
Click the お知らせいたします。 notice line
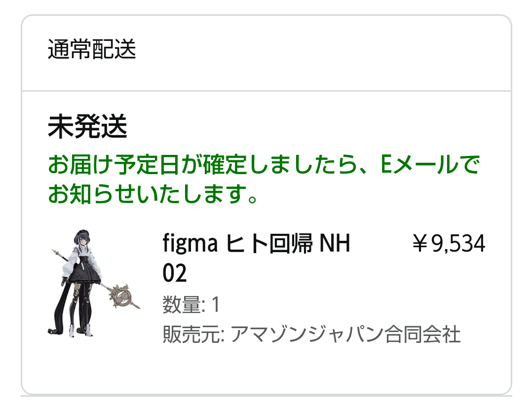click(153, 195)
